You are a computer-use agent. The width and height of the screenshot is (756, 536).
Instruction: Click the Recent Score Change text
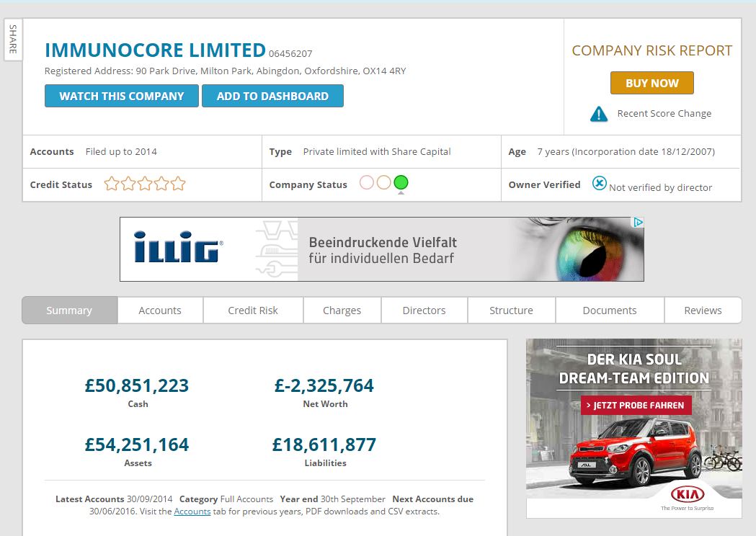(664, 113)
